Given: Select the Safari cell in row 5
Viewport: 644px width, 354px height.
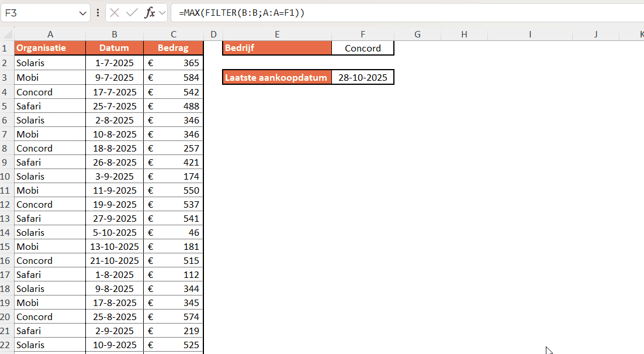Looking at the screenshot, I should pyautogui.click(x=50, y=106).
